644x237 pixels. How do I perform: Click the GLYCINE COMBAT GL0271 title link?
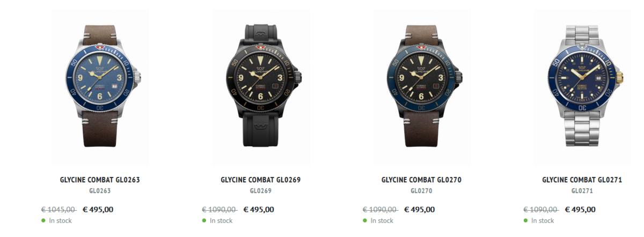(582, 180)
